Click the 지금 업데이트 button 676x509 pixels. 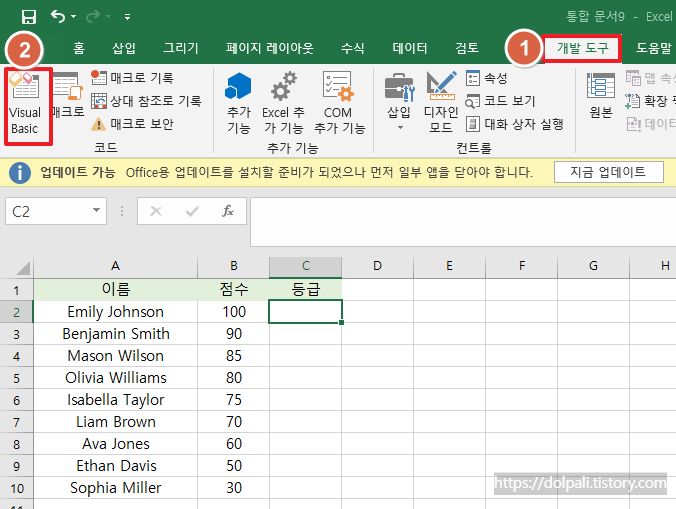(x=608, y=172)
